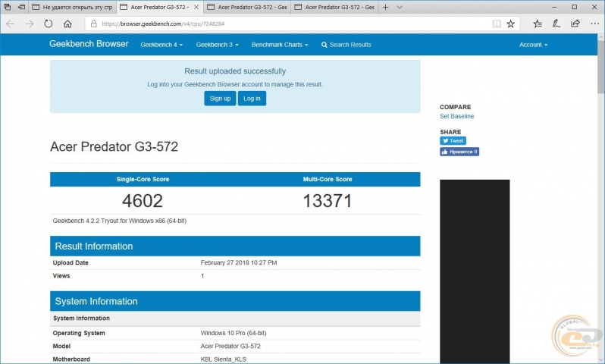Screen dimensions: 605x364
Task: Click the padlock icon in the address bar
Action: point(94,24)
